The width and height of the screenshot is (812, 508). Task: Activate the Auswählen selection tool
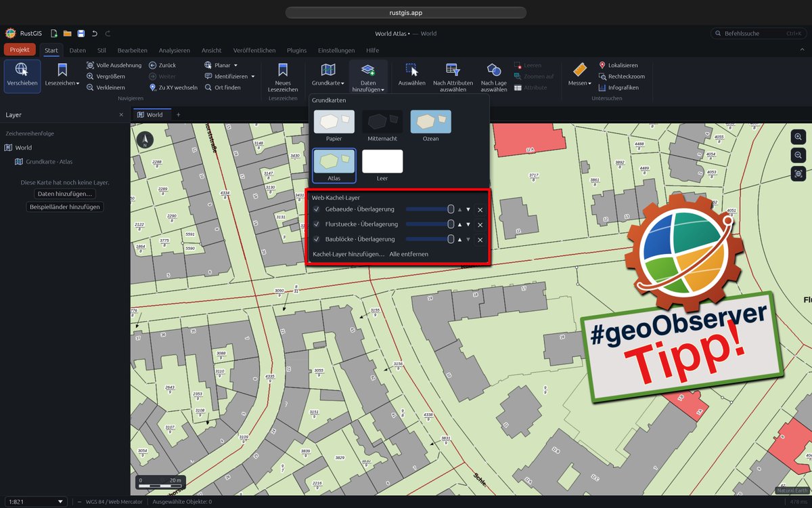click(x=411, y=75)
